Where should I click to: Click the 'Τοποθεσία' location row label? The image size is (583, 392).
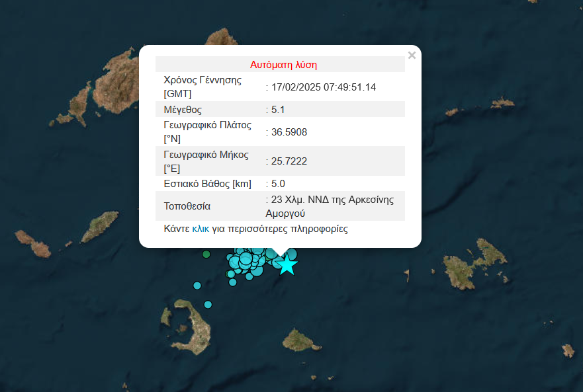187,206
